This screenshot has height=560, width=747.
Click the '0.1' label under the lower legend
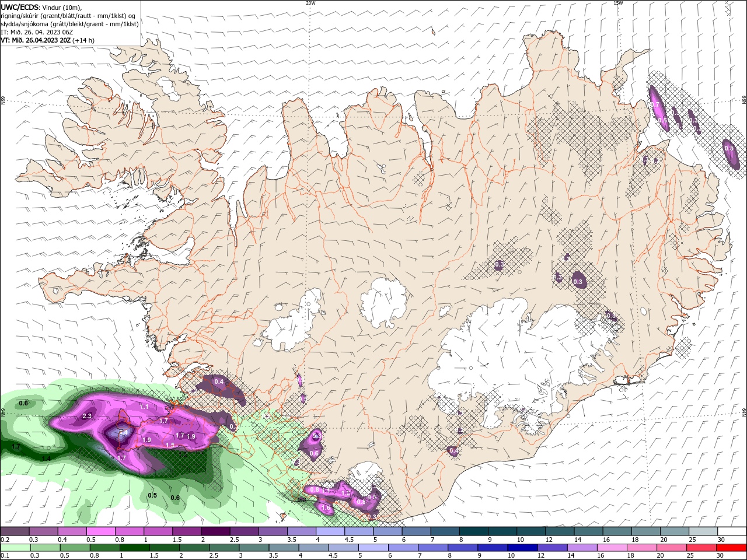5,556
